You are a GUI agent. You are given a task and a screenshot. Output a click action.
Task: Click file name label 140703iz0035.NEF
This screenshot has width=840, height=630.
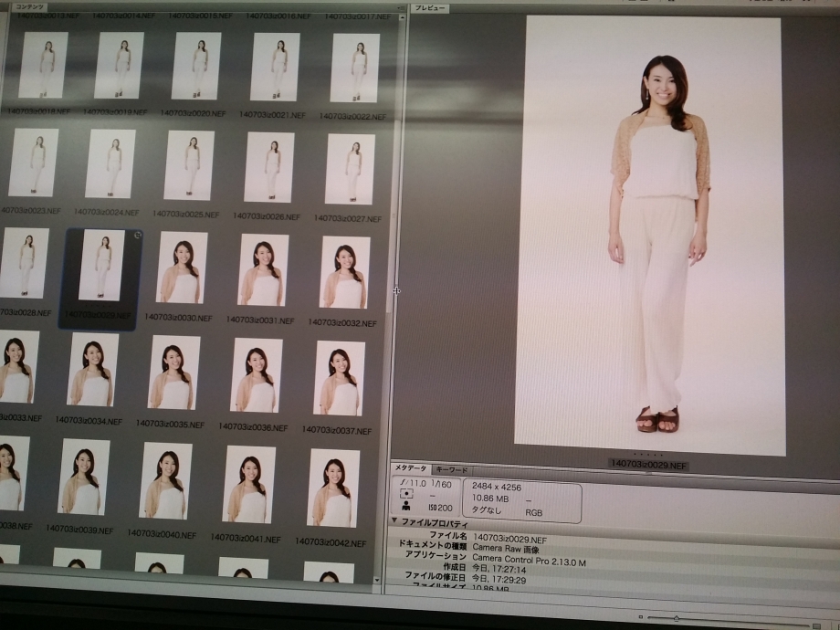point(171,424)
